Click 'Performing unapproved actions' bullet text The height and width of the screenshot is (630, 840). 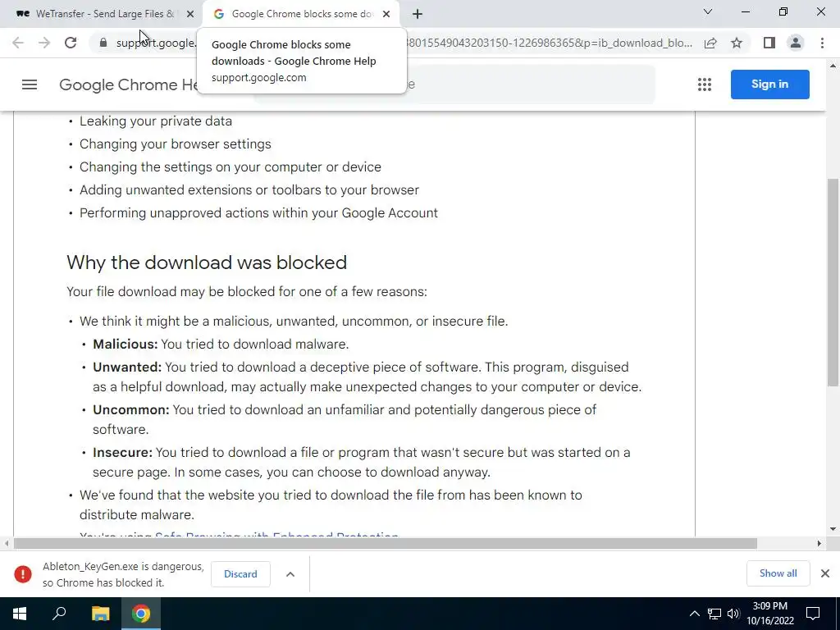(x=258, y=213)
